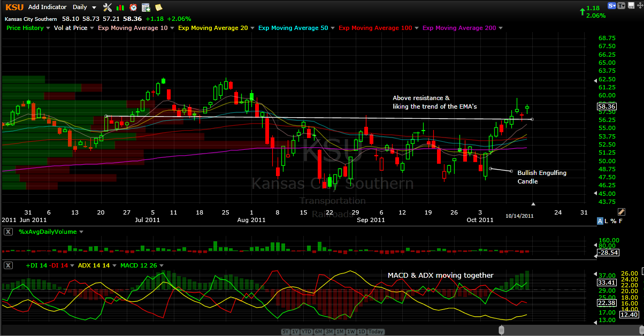Image resolution: width=644 pixels, height=336 pixels.
Task: Expand the Vol at Price menu arrow
Action: 92,28
